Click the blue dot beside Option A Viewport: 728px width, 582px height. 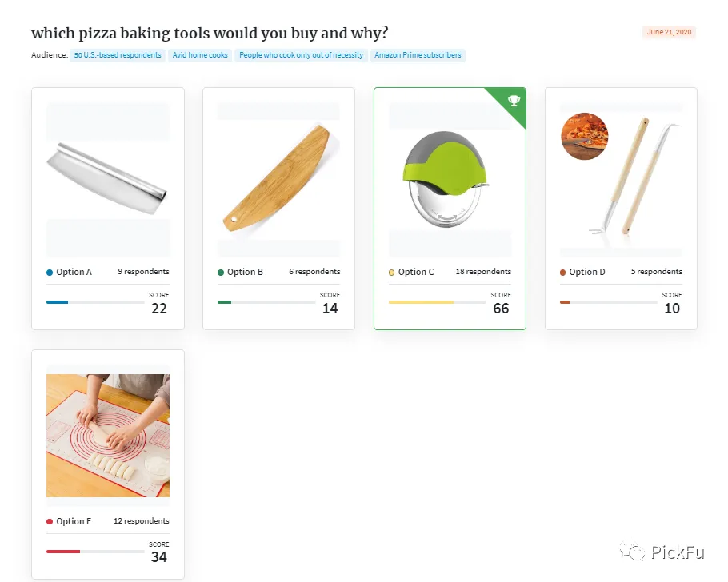[x=50, y=273]
